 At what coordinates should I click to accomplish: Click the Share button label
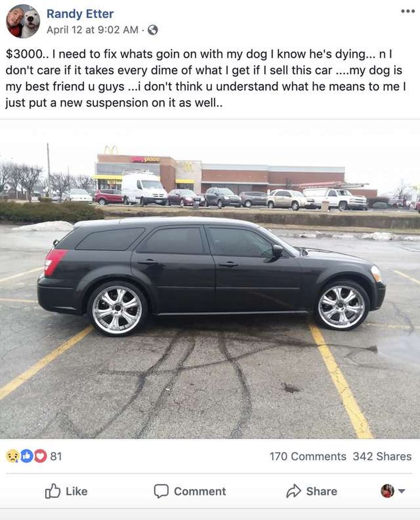321,491
